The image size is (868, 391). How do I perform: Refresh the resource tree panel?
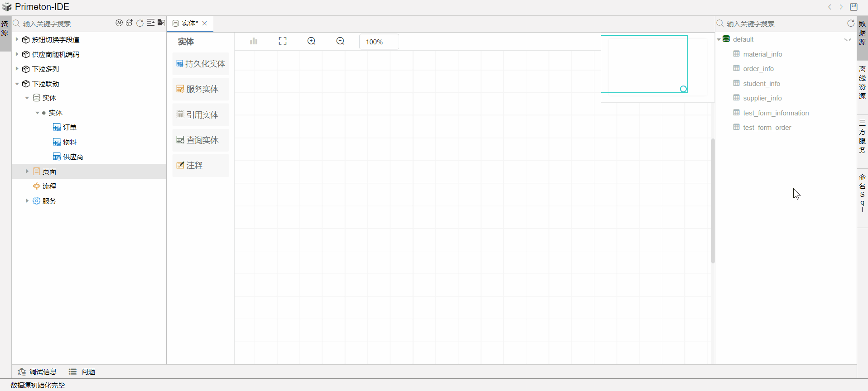[140, 23]
